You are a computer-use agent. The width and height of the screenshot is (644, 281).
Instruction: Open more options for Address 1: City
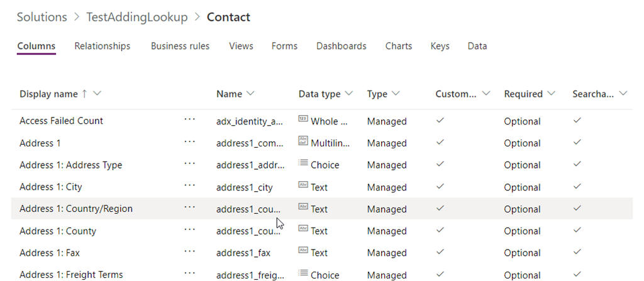pos(189,185)
